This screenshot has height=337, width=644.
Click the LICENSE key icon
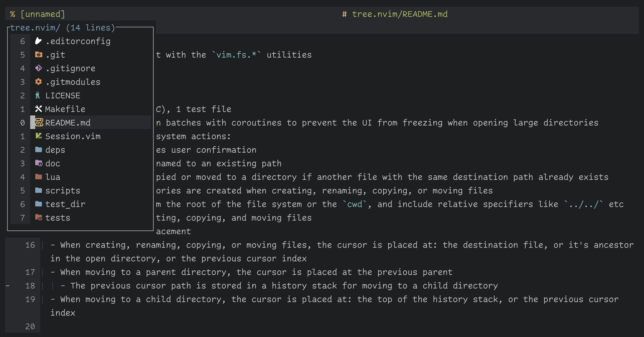38,95
